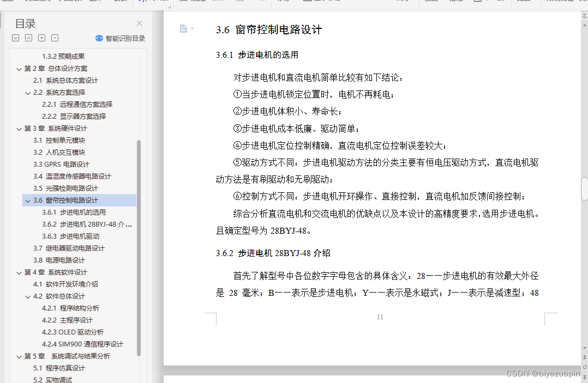Jump to 3.2 人机交互模块
Viewport: 588px width, 383px height.
(x=59, y=153)
